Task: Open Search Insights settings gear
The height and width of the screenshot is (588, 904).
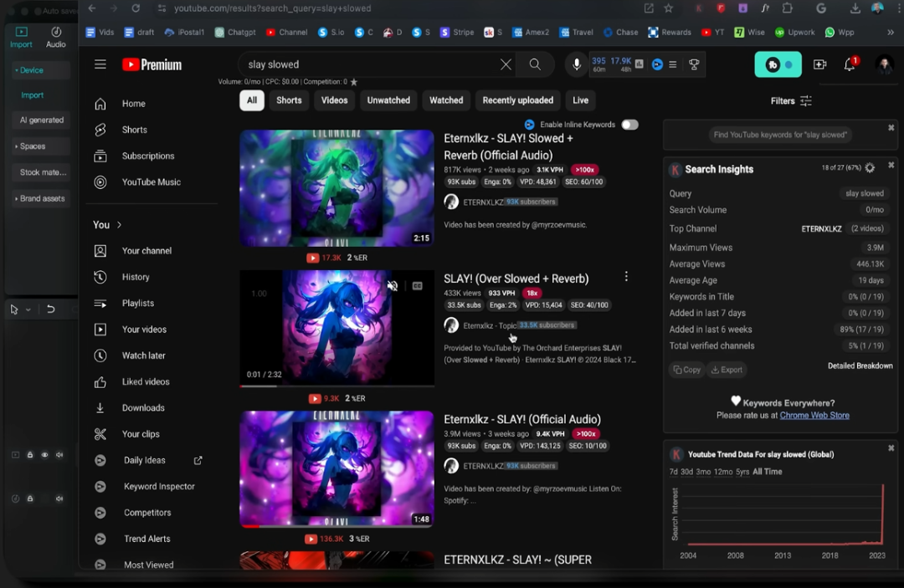Action: pyautogui.click(x=870, y=167)
